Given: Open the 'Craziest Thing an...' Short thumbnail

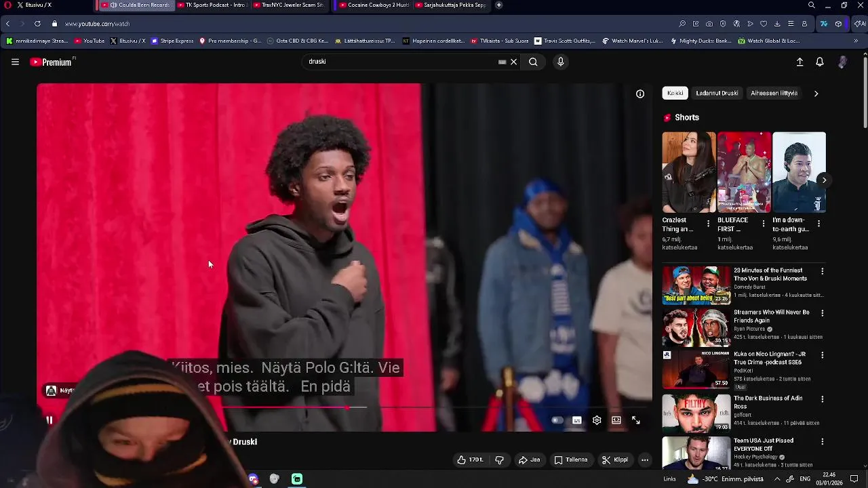Looking at the screenshot, I should [x=689, y=172].
